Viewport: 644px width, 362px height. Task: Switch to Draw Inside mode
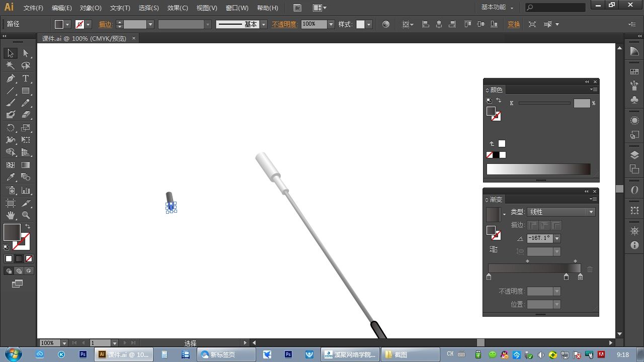[x=29, y=271]
